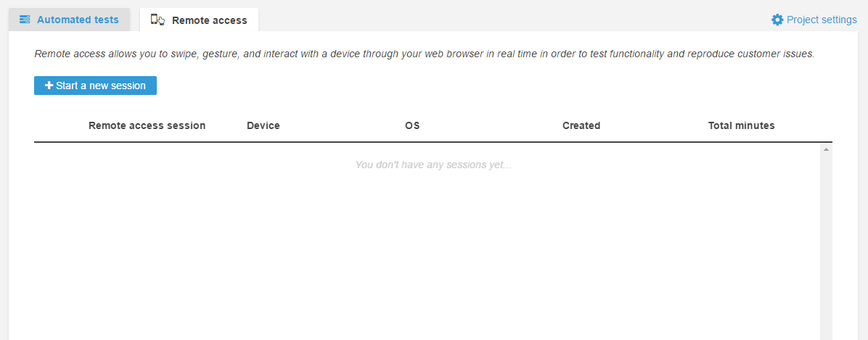Click the Automated tests tab icon
This screenshot has height=340, width=868.
(x=25, y=20)
